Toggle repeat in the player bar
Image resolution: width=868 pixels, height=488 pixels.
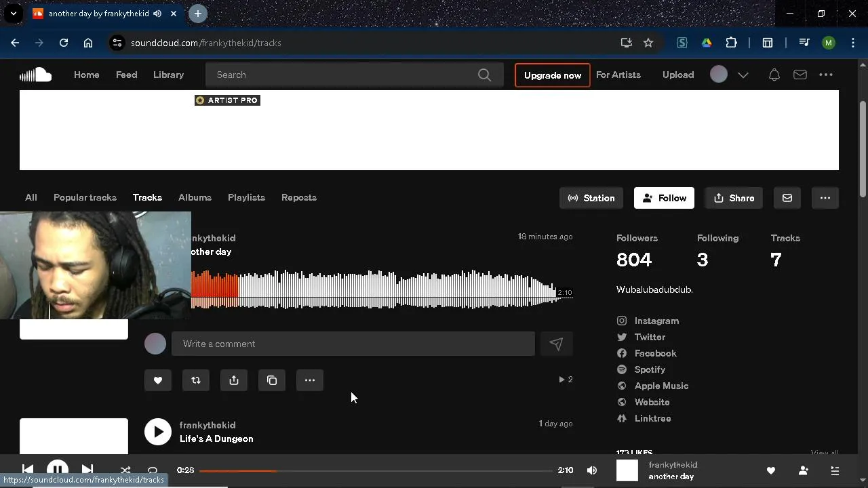tap(153, 470)
